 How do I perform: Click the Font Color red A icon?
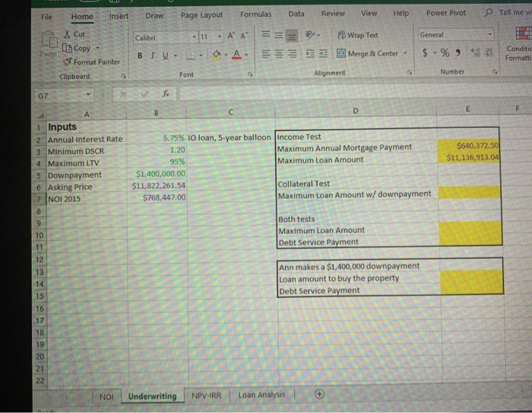237,54
